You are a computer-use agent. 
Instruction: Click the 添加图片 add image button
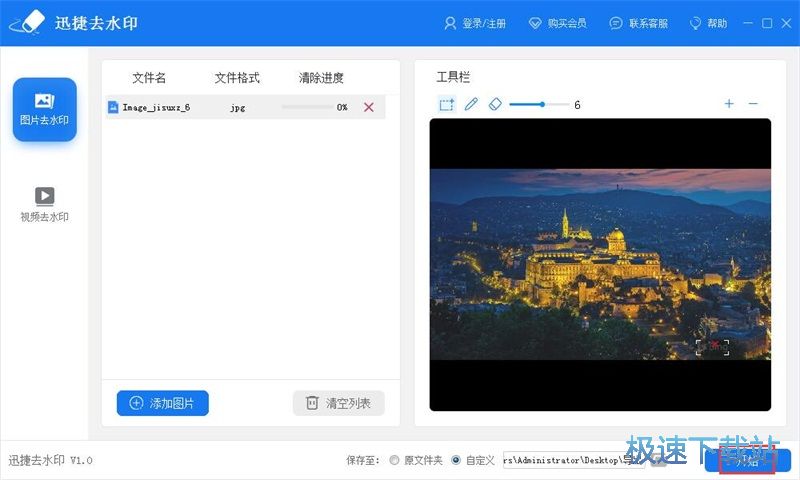(163, 403)
